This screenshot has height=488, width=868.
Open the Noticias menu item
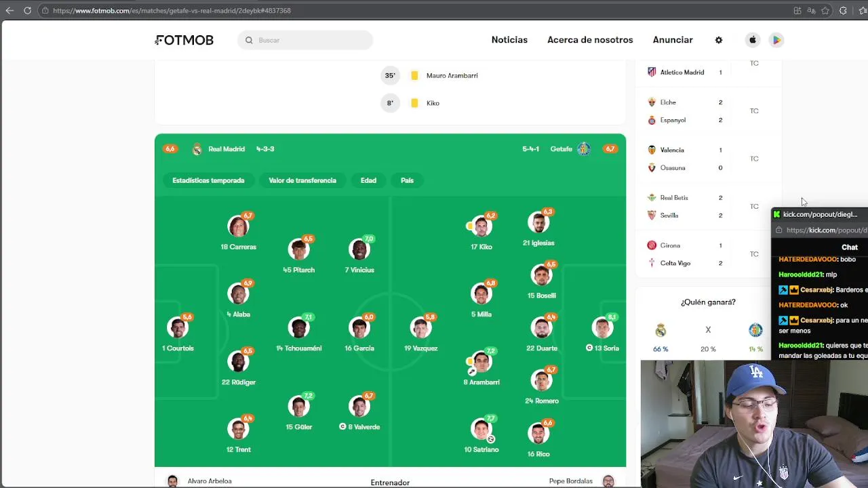(509, 40)
